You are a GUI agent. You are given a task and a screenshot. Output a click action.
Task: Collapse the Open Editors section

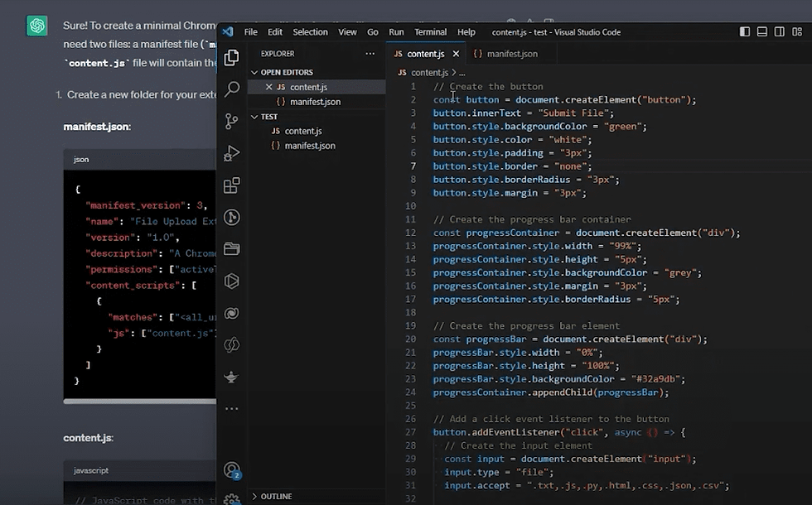(254, 72)
